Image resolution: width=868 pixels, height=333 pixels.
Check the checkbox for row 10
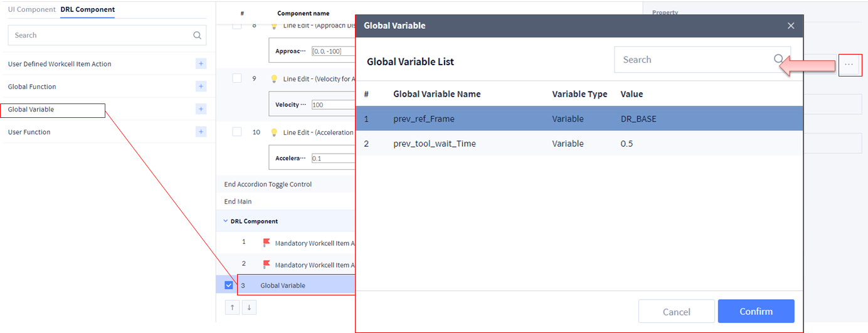(x=237, y=132)
